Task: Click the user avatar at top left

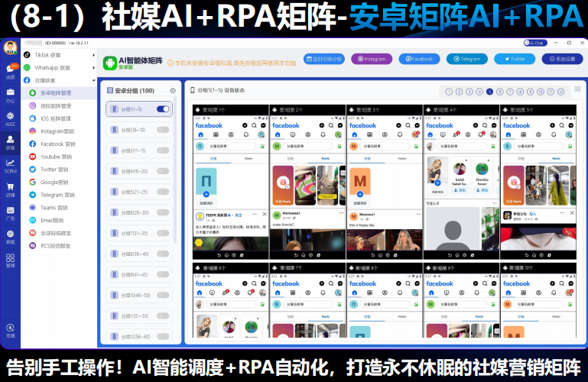Action: pyautogui.click(x=10, y=47)
